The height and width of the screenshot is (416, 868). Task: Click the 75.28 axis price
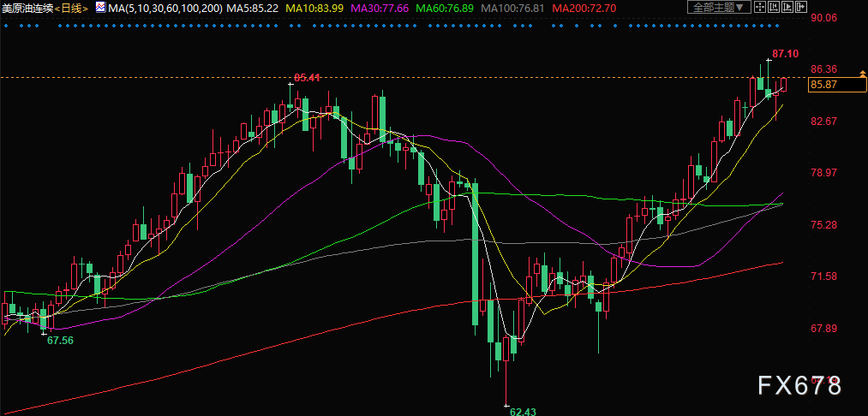[x=823, y=225]
